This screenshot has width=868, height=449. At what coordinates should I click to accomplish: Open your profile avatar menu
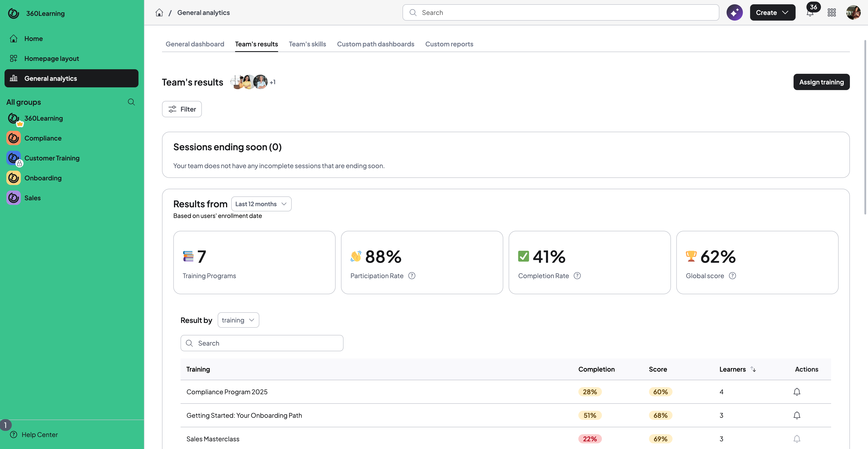pos(853,12)
